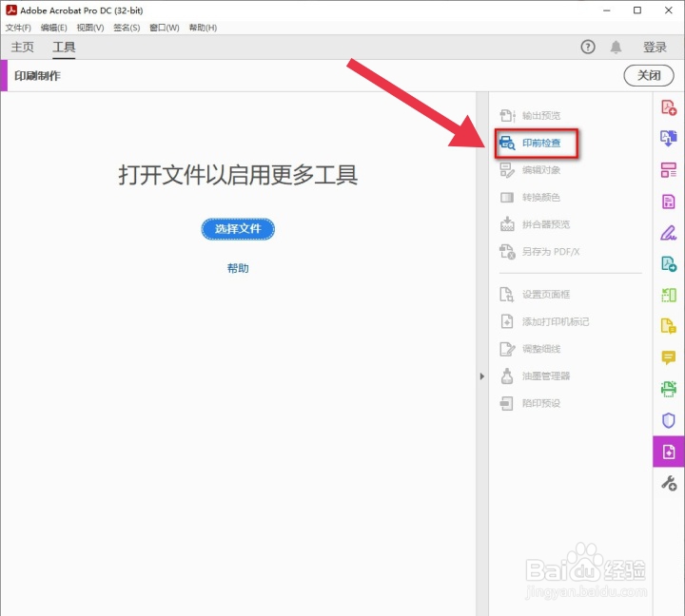This screenshot has height=616, width=685.
Task: Click the 拼合器预览 flattener preview icon
Action: point(507,224)
